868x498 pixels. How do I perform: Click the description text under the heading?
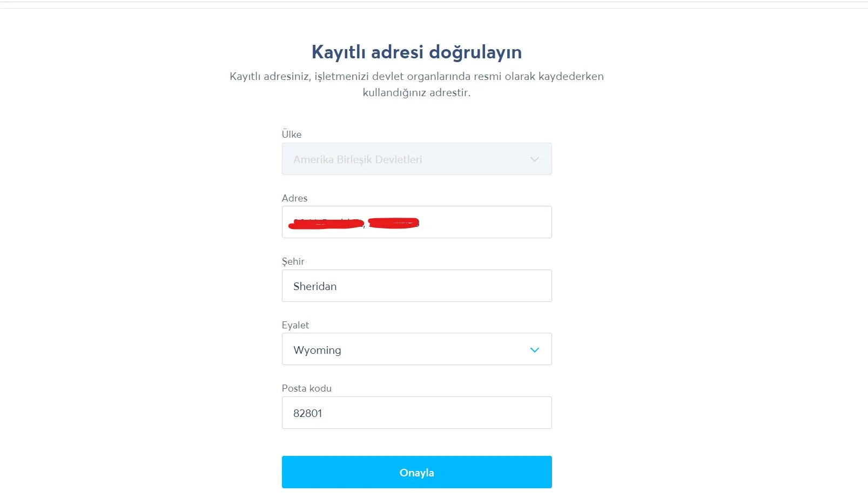pyautogui.click(x=416, y=84)
